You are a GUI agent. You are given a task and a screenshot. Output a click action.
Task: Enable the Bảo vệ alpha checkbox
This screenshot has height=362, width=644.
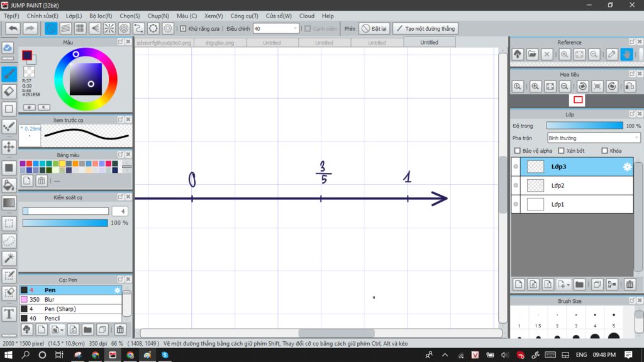pyautogui.click(x=518, y=151)
